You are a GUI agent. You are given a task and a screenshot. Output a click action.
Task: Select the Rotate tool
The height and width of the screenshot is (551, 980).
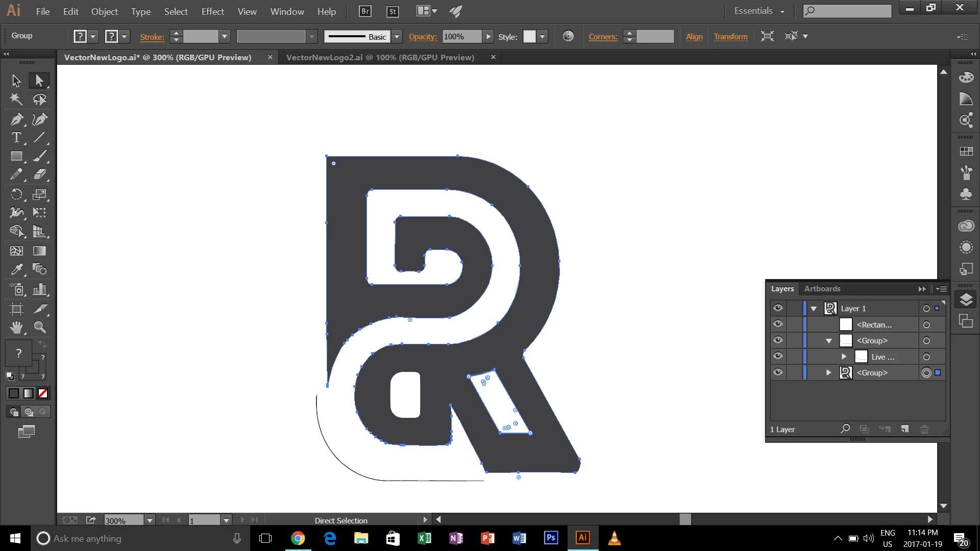pos(16,194)
